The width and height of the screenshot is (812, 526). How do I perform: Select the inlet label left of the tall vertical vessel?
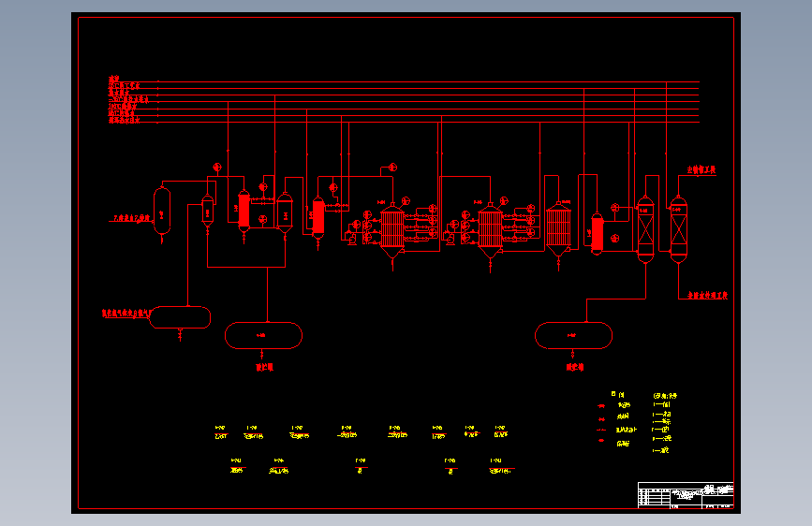tap(131, 218)
